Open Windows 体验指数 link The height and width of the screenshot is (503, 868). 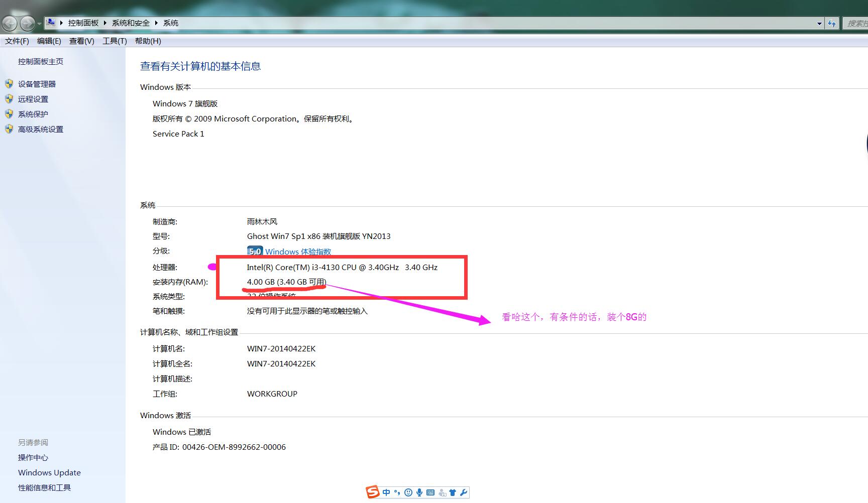tap(298, 252)
